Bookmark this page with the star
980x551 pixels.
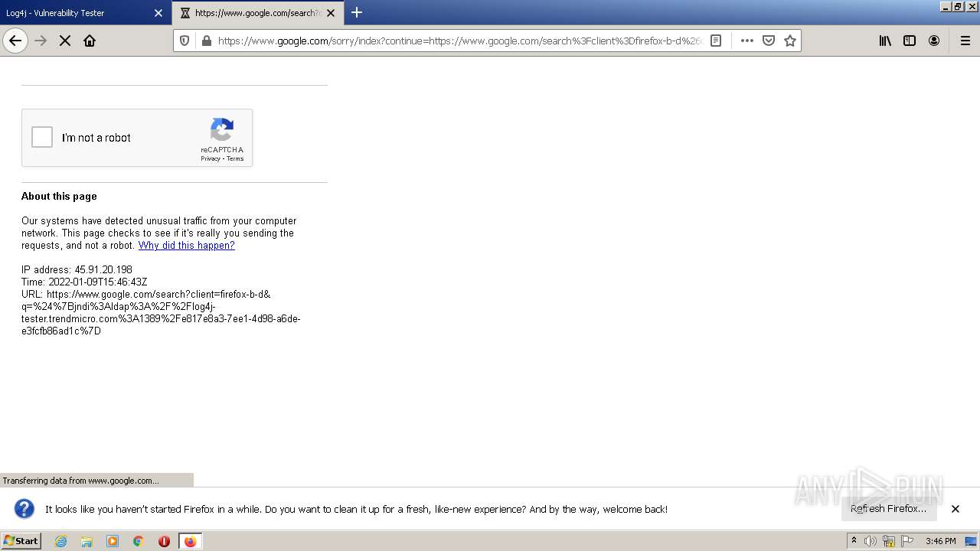coord(790,41)
